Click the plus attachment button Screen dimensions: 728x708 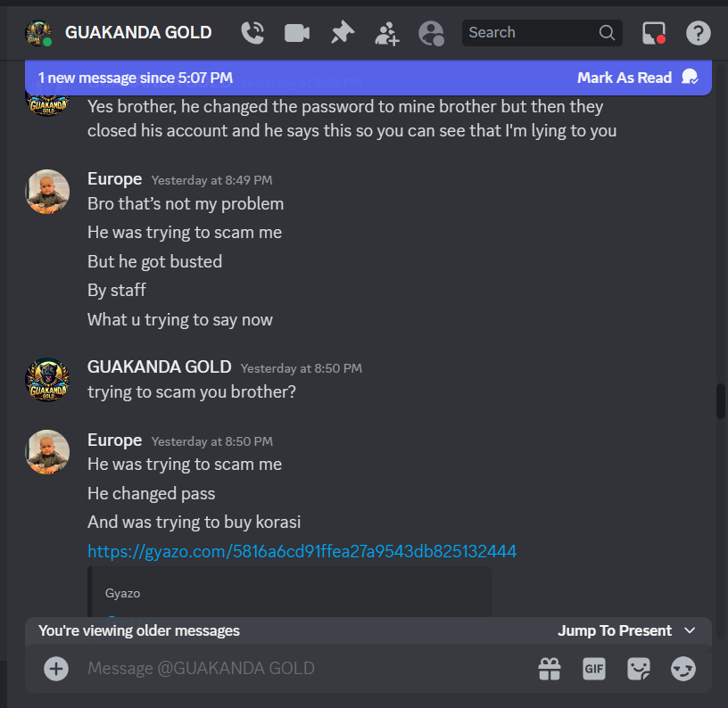(56, 669)
